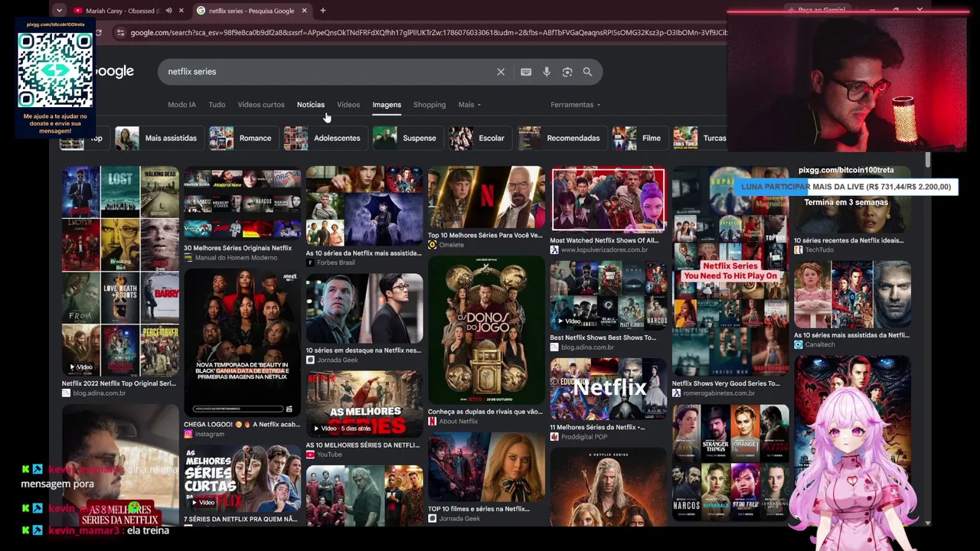Click the TechTudo source favicon

[x=799, y=250]
